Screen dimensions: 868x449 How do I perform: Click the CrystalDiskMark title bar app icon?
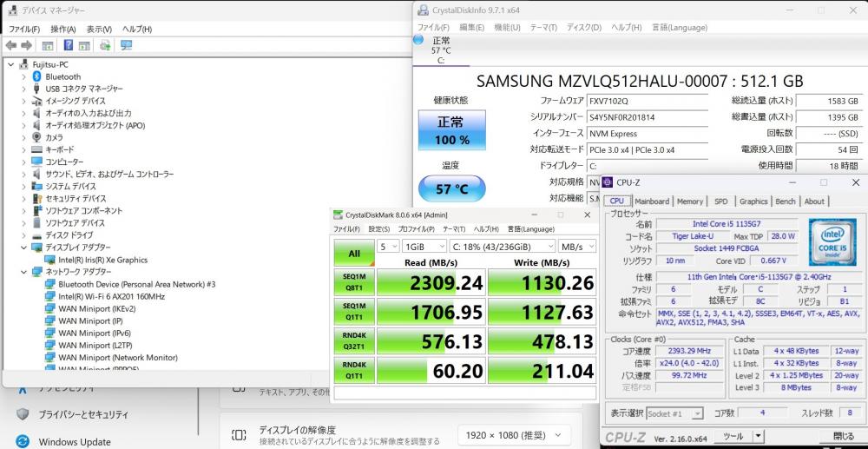[x=338, y=215]
